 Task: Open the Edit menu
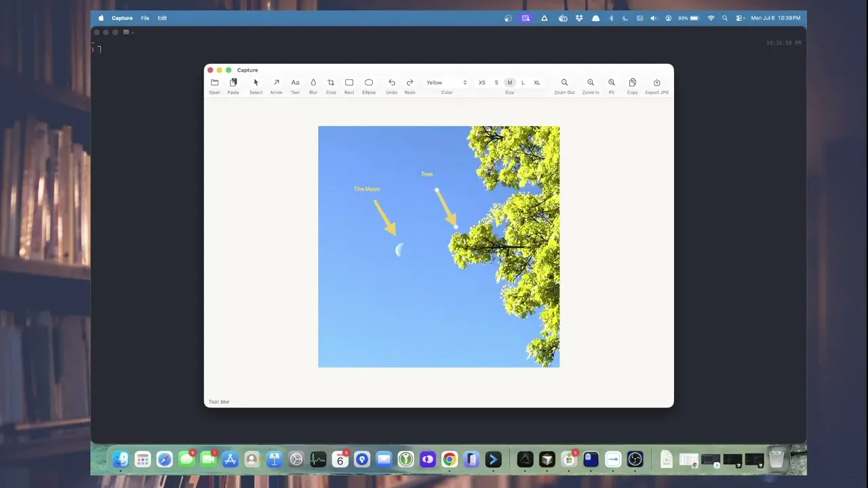point(162,18)
